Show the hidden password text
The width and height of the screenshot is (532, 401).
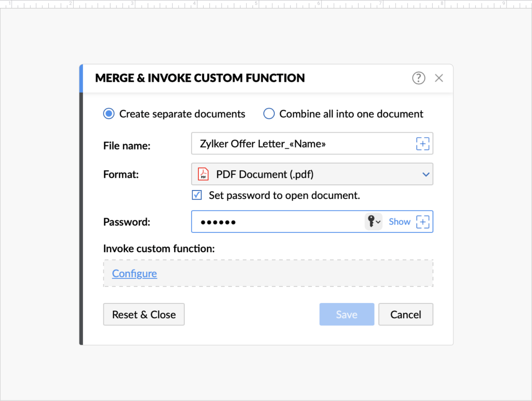[x=399, y=222]
